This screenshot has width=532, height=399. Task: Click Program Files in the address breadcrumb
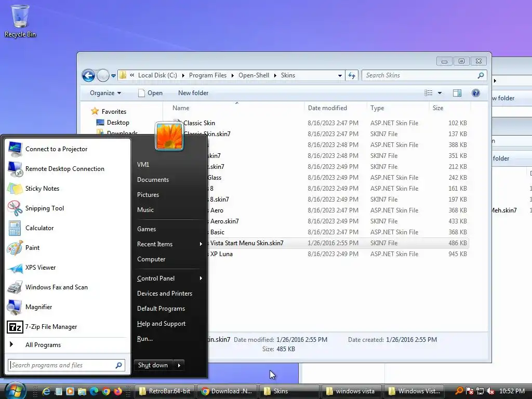pos(208,75)
